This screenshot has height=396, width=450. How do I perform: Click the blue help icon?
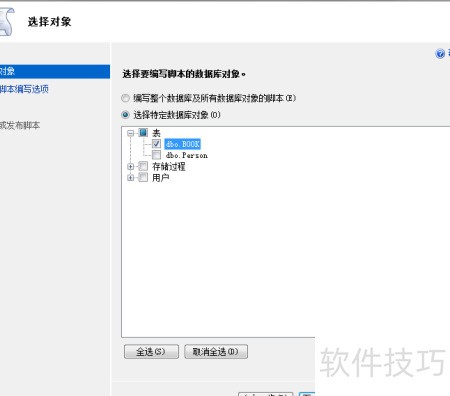point(440,53)
